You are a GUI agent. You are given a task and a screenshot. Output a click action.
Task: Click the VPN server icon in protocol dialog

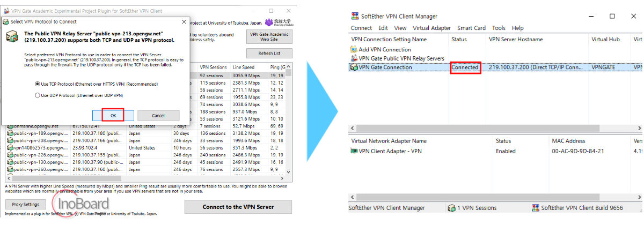pos(12,37)
